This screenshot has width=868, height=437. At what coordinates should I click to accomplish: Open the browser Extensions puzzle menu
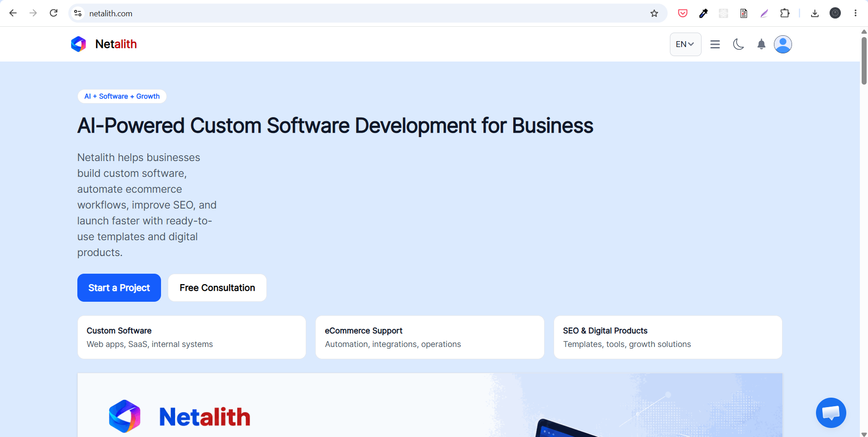785,13
